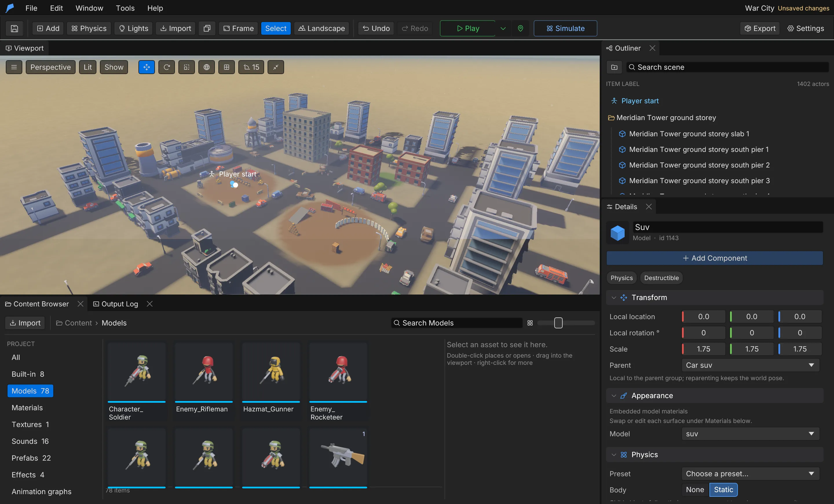Screen dimensions: 834x504
Task: Click the rotation snap angle 15 button
Action: 251,67
